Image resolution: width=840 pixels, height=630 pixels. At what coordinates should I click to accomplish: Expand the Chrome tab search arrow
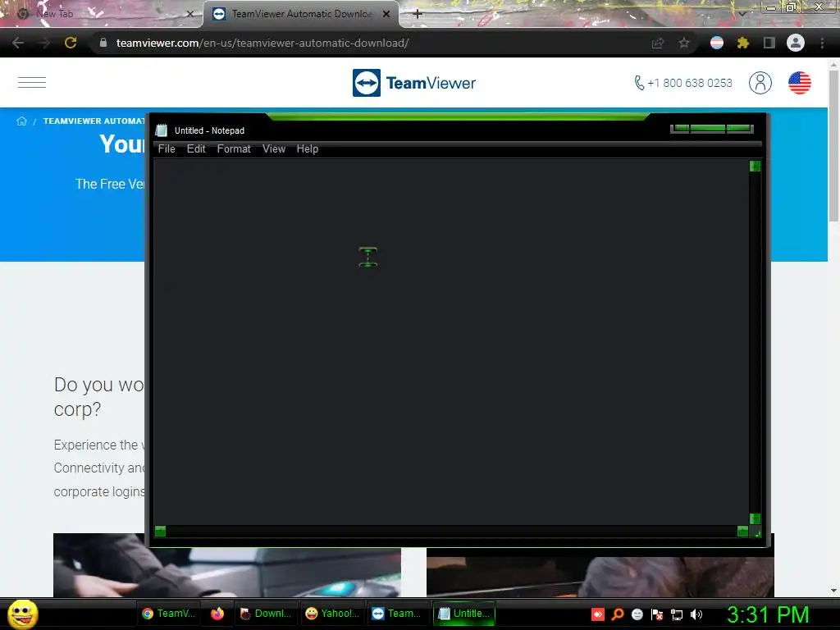point(742,13)
